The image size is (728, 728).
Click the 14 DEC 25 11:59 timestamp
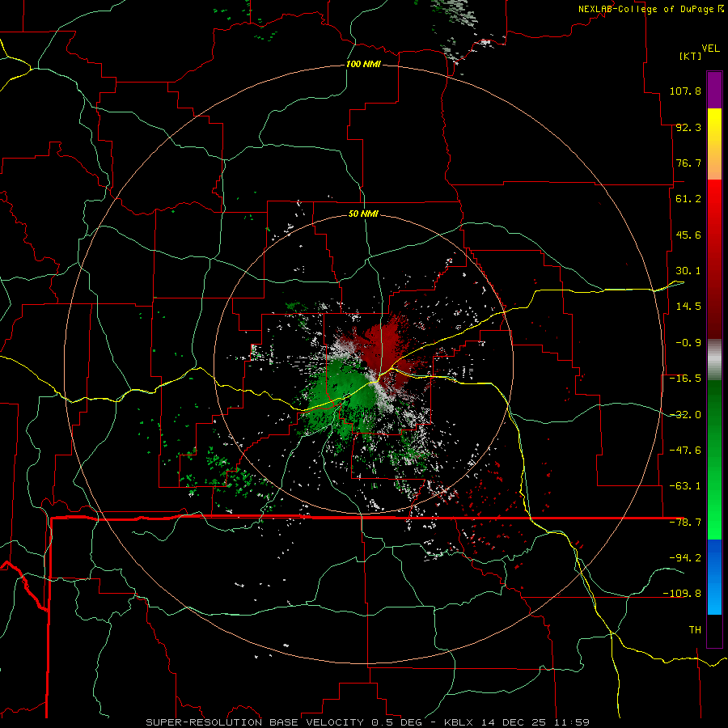pyautogui.click(x=535, y=722)
